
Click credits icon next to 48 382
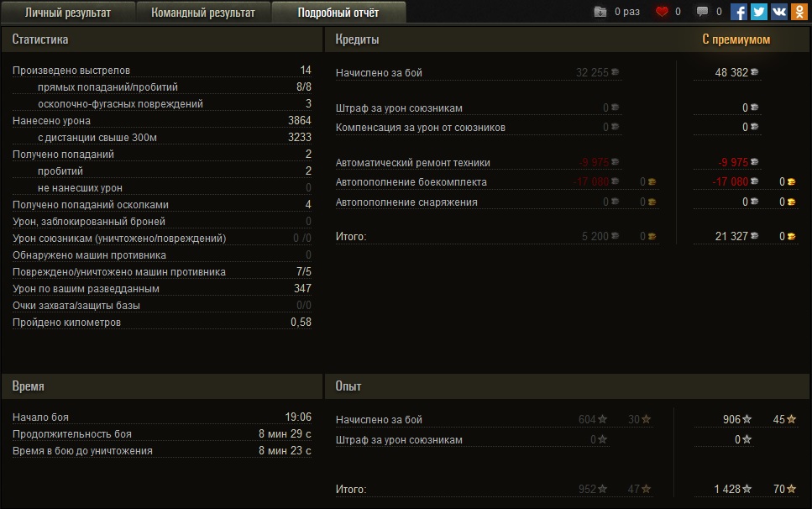(x=756, y=73)
